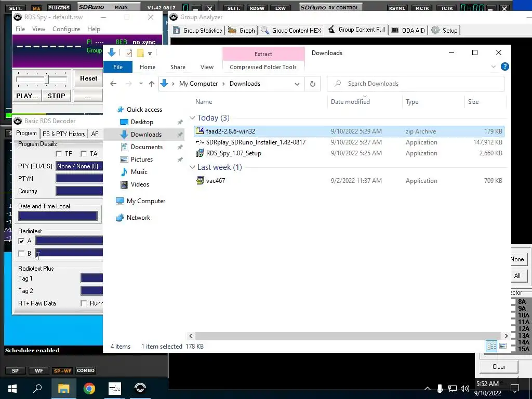Viewport: 532px width, 399px height.
Task: Refresh the Downloads folder view
Action: click(312, 84)
